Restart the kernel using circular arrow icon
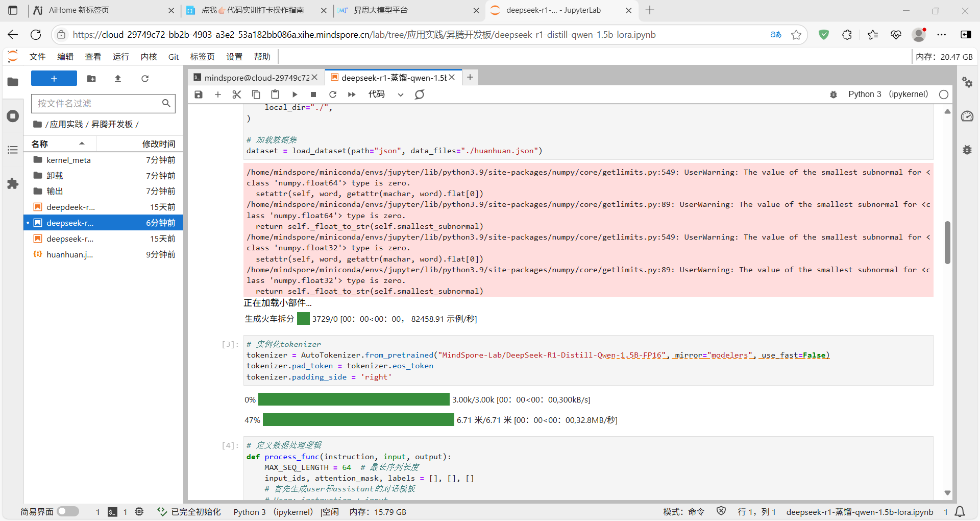Image resolution: width=980 pixels, height=521 pixels. (x=333, y=94)
